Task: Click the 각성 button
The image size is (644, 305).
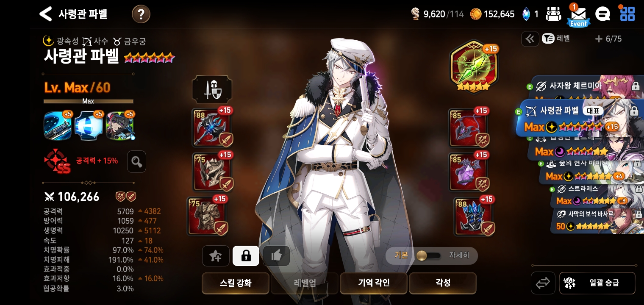Action: pos(443,283)
